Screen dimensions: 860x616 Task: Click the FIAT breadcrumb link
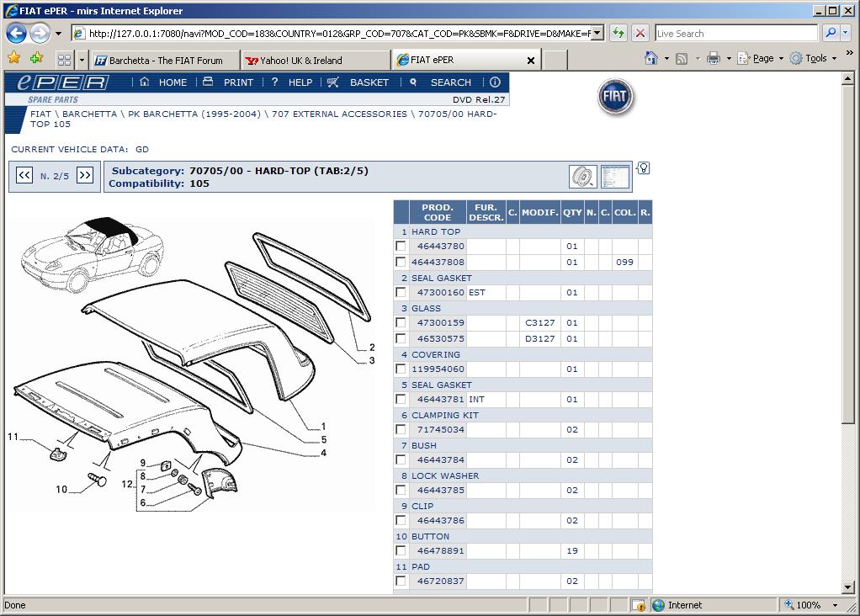tap(40, 114)
